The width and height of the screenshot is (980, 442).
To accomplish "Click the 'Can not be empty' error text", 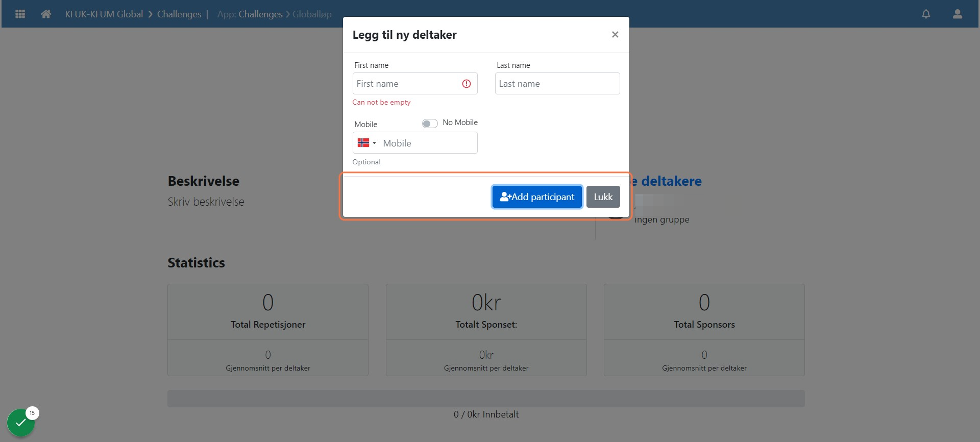I will pyautogui.click(x=381, y=102).
